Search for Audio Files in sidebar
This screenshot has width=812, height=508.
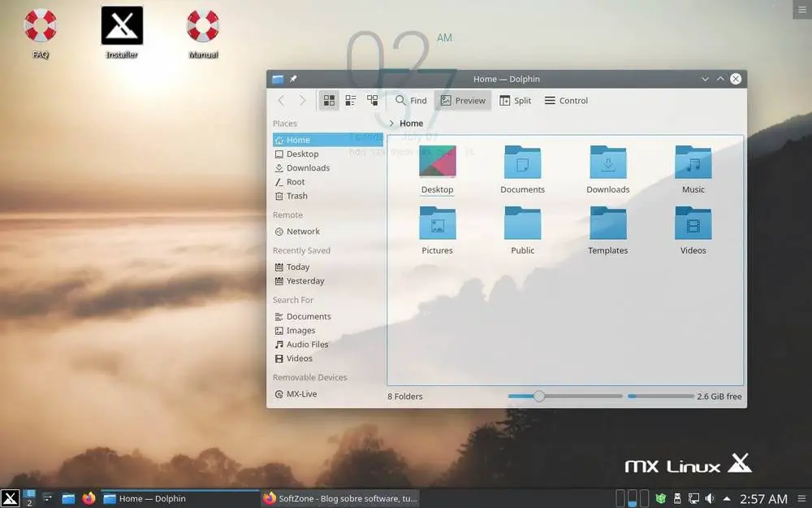coord(328,345)
